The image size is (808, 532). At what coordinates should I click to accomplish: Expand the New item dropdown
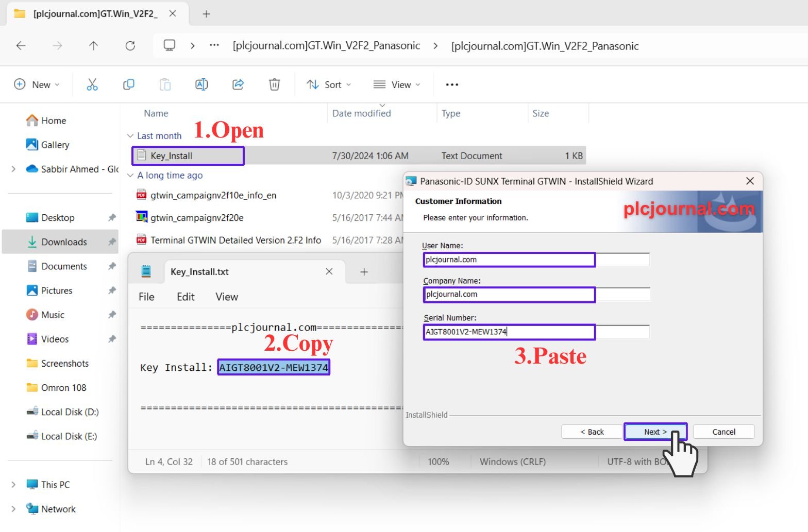click(37, 84)
